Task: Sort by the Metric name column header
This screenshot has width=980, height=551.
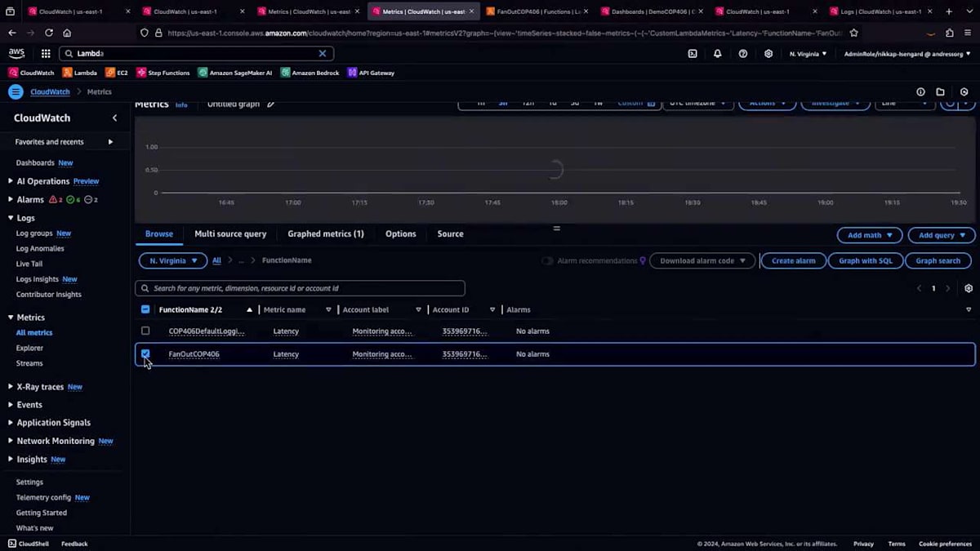Action: tap(285, 309)
